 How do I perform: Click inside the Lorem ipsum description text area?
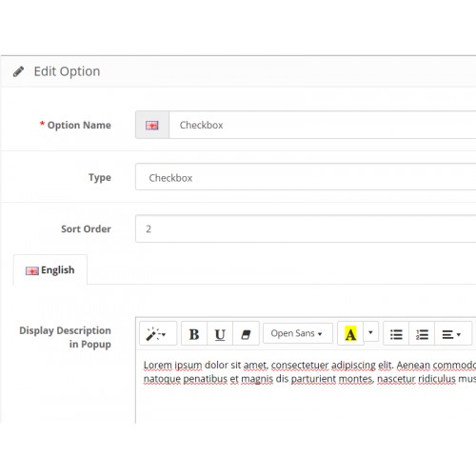(307, 387)
